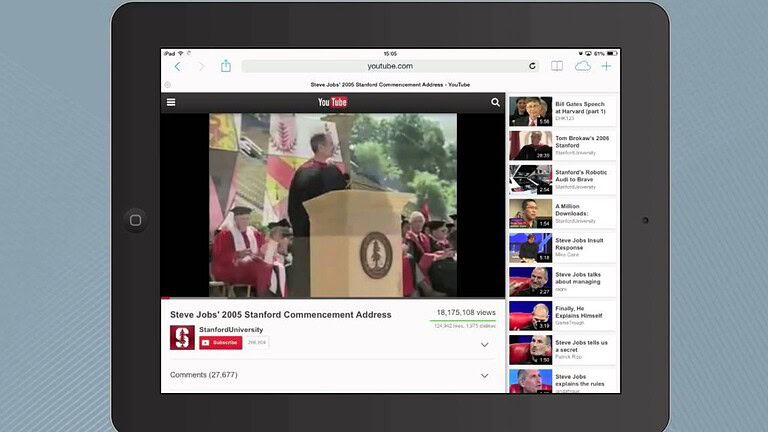Click Steve Jobs tells us a secret title
768x432 pixels.
[581, 346]
